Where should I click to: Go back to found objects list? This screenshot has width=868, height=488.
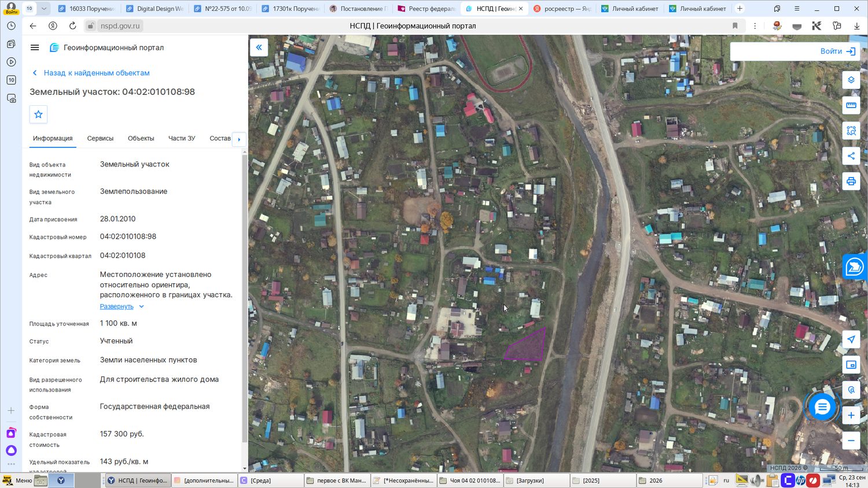[91, 73]
